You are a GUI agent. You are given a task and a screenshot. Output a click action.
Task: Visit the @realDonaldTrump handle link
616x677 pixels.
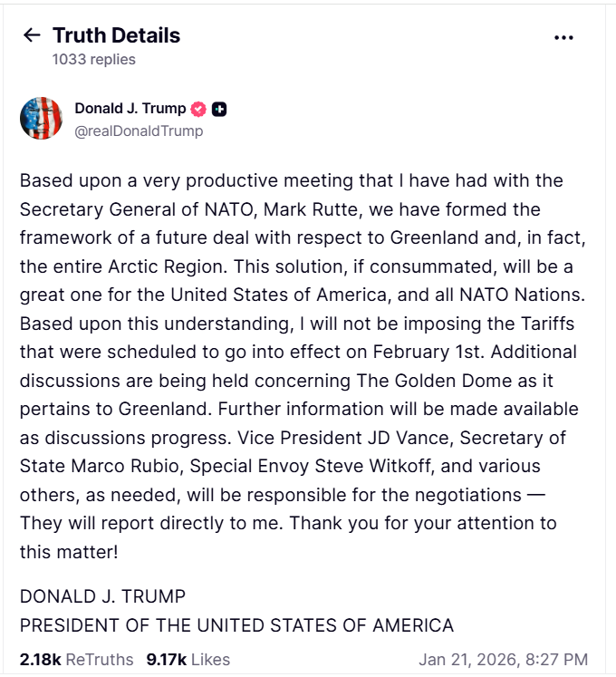tap(139, 131)
